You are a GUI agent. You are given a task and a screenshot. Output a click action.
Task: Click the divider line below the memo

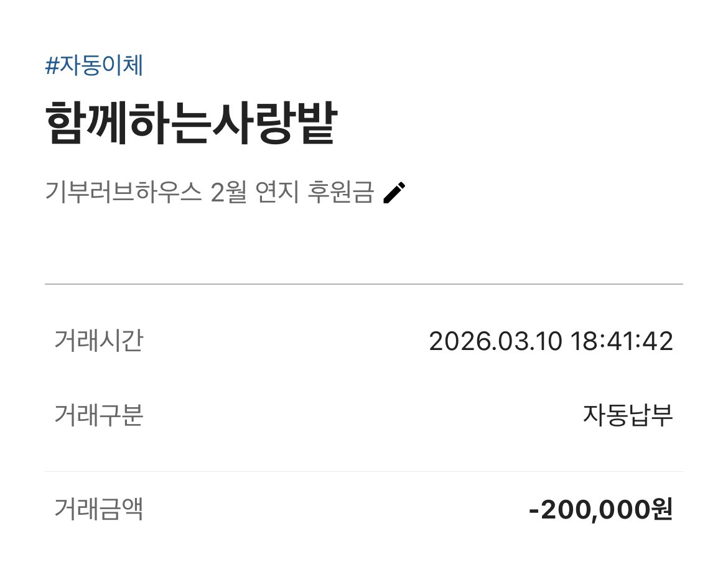[x=363, y=284]
